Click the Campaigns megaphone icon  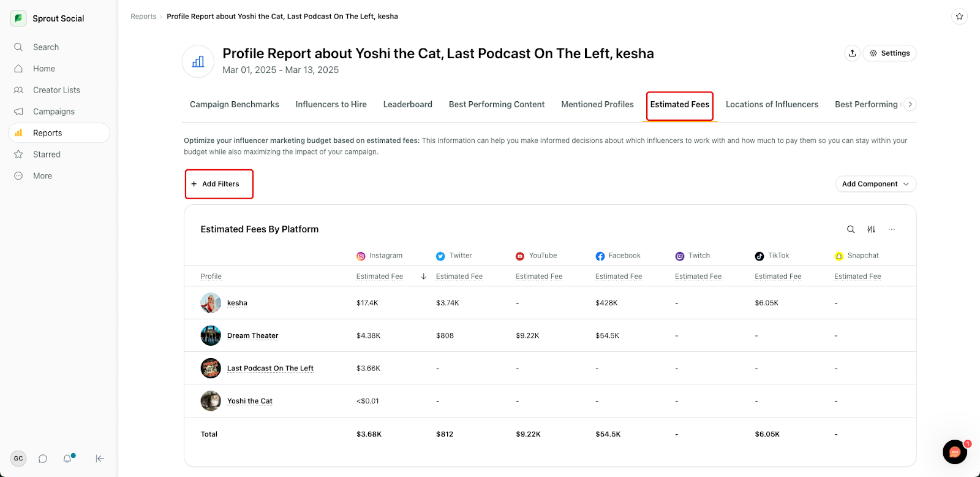(18, 112)
